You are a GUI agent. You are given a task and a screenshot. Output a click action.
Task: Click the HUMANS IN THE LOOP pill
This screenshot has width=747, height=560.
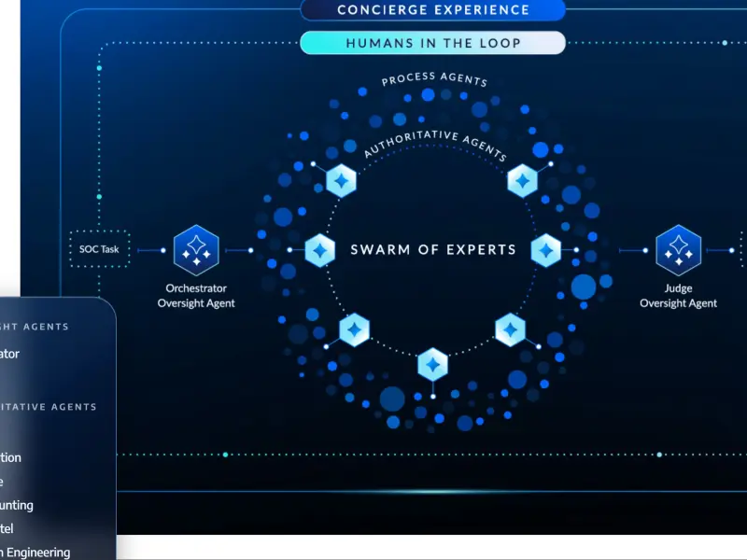coord(433,43)
